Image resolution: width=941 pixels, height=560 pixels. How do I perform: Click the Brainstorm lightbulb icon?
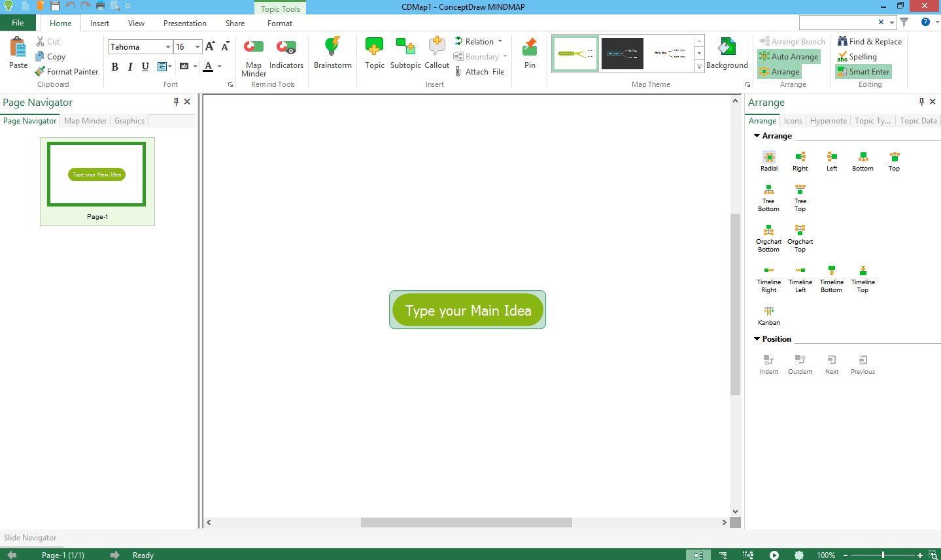(332, 47)
